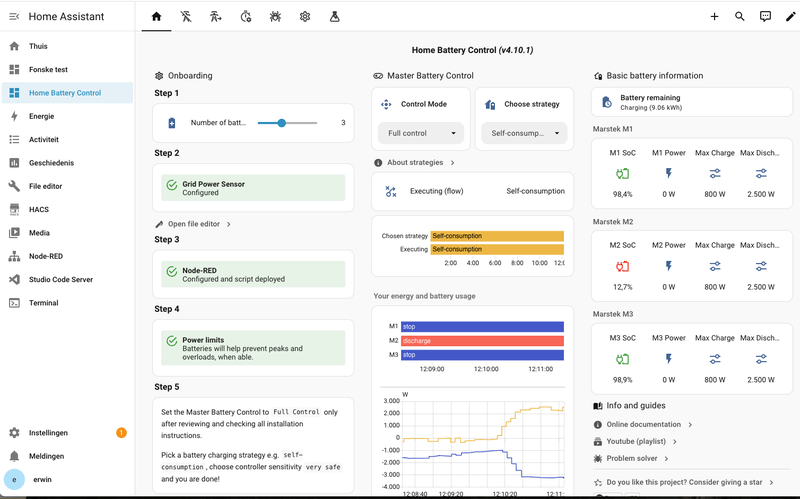Click M1 Max Charge settings icon
The height and width of the screenshot is (499, 800).
715,174
